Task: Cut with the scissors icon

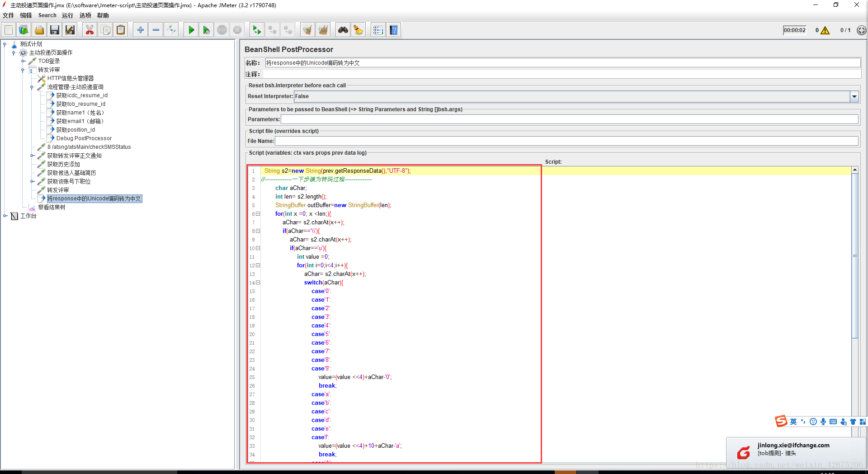Action: point(90,30)
